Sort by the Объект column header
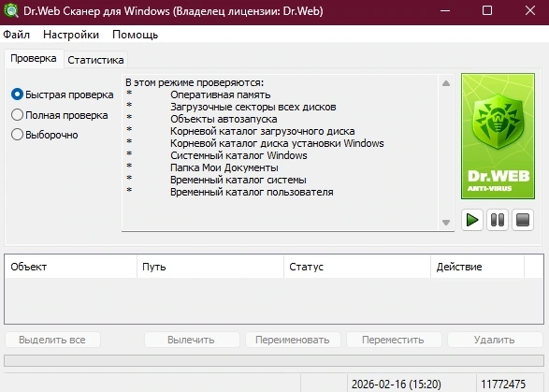The width and height of the screenshot is (549, 392). point(71,267)
